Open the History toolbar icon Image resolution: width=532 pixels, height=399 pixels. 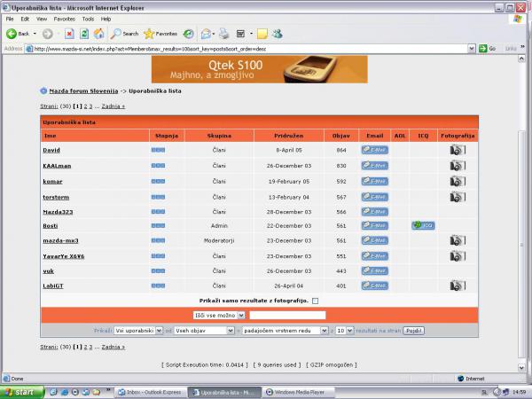click(188, 34)
